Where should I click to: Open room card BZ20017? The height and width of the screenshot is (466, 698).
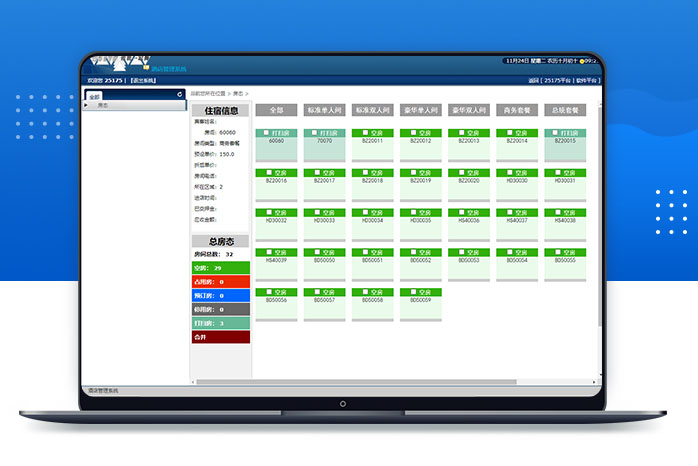pyautogui.click(x=325, y=185)
